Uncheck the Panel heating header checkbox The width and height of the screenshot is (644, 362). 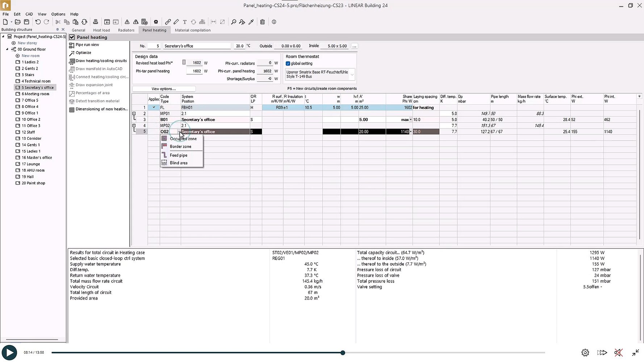pos(72,37)
